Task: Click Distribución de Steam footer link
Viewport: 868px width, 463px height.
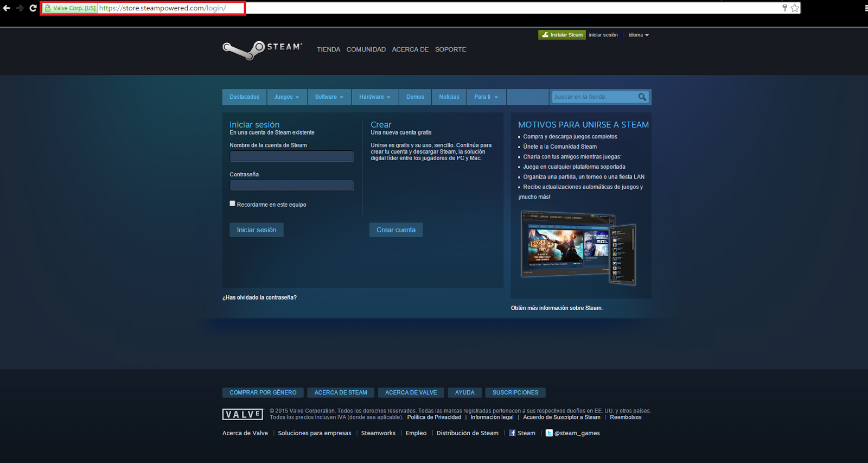Action: 468,433
